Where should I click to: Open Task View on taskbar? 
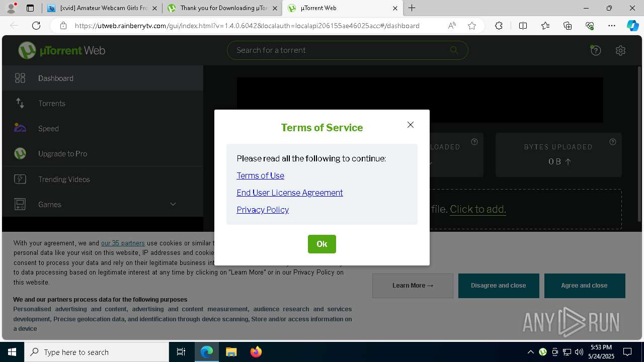(181, 352)
